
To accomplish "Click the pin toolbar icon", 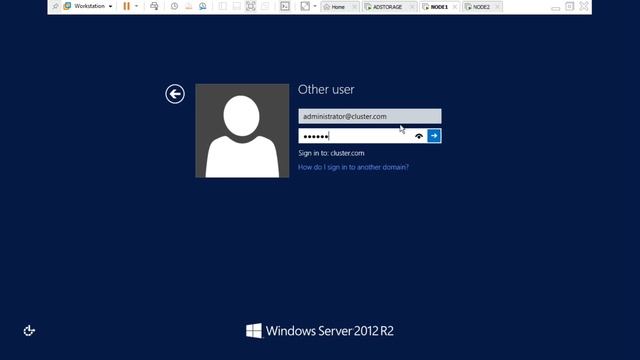I will tap(56, 6).
